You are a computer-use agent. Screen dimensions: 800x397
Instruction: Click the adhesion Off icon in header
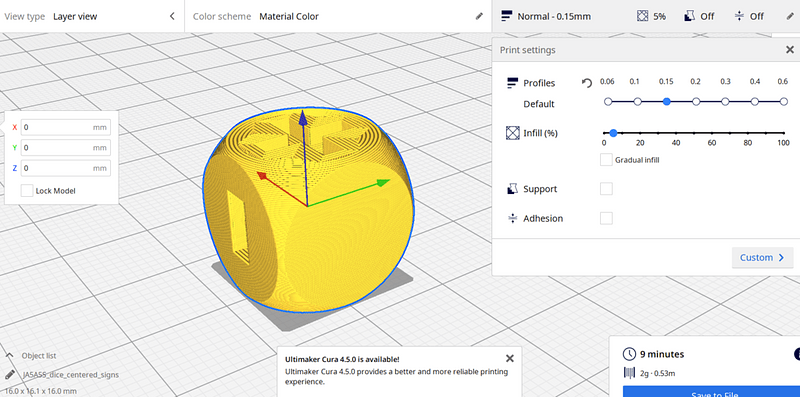(x=739, y=16)
